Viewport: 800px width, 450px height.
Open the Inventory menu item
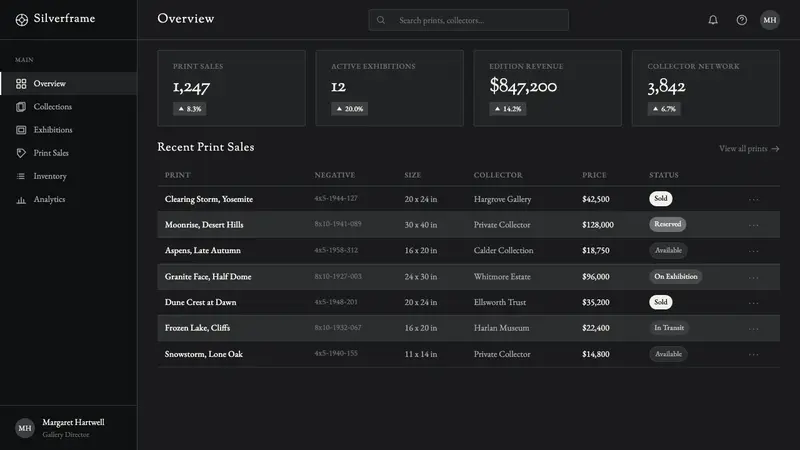tap(68, 176)
